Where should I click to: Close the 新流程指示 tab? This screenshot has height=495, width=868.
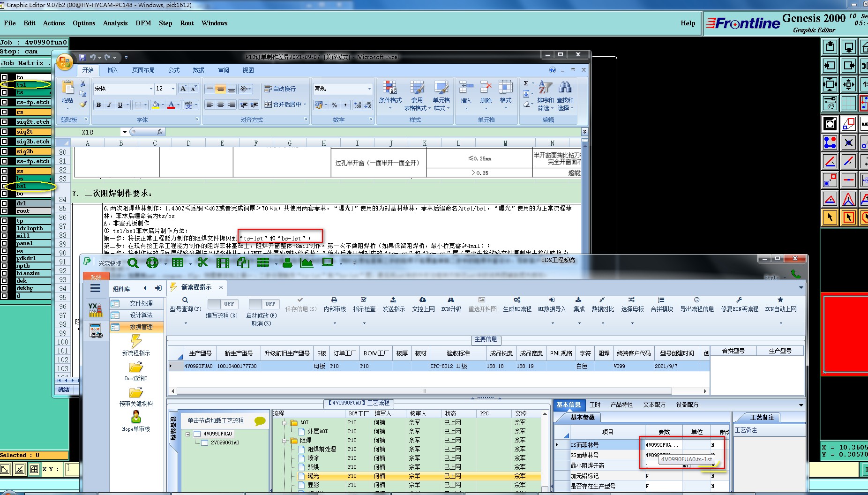pyautogui.click(x=221, y=287)
